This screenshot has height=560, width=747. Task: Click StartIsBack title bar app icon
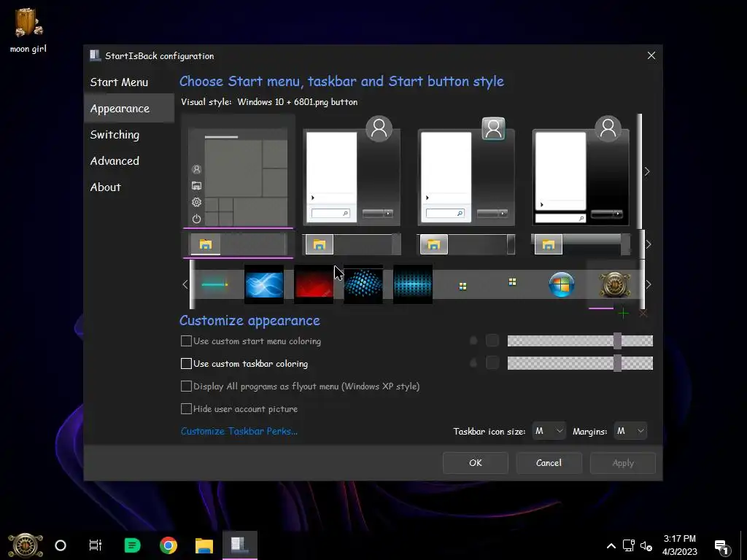95,55
